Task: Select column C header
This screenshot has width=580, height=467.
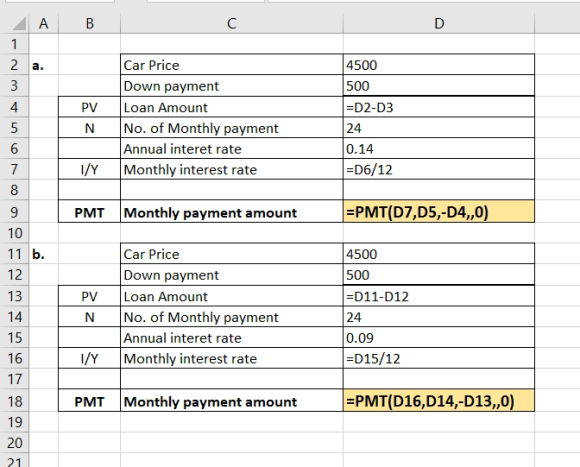Action: tap(232, 24)
